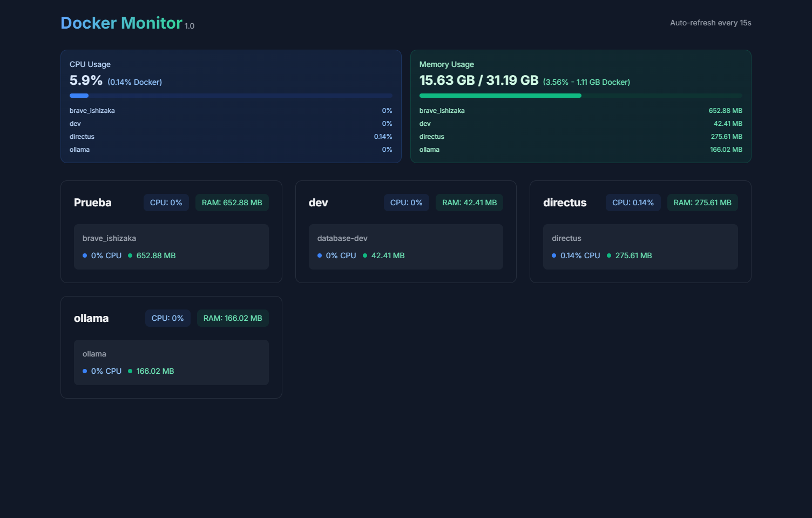Select ollama row in Memory Usage list
812x518 pixels.
(581, 150)
